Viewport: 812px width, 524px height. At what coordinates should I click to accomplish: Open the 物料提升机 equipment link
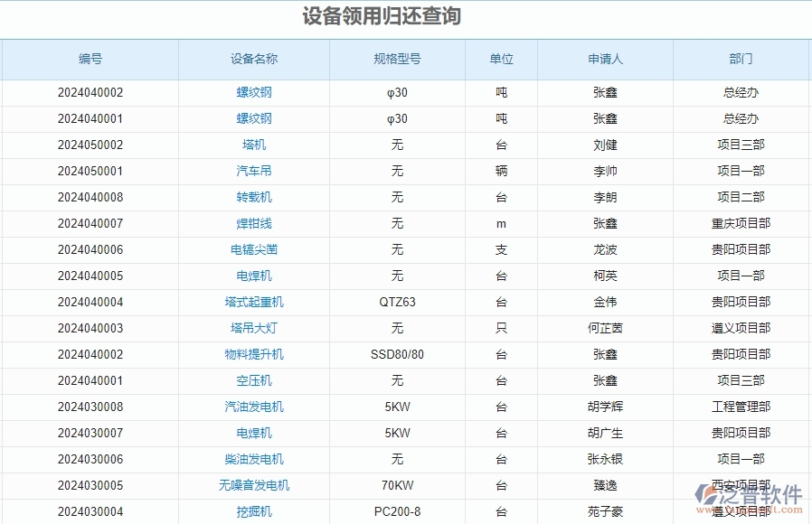pyautogui.click(x=253, y=354)
